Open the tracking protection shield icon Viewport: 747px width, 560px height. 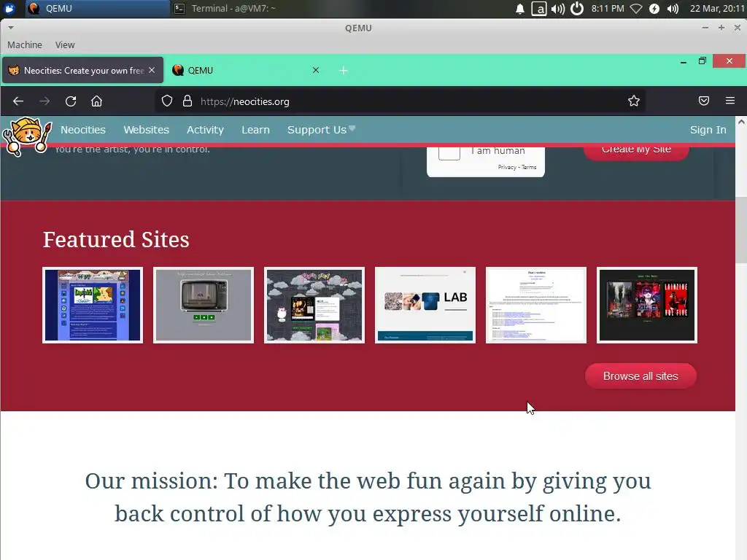coord(167,101)
